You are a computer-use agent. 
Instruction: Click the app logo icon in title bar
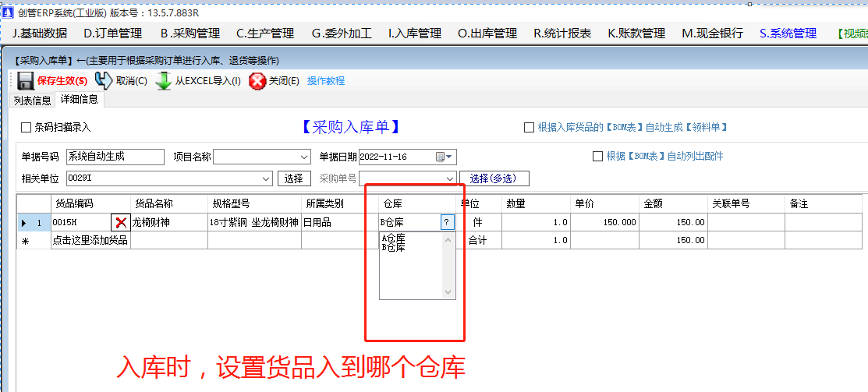click(9, 13)
